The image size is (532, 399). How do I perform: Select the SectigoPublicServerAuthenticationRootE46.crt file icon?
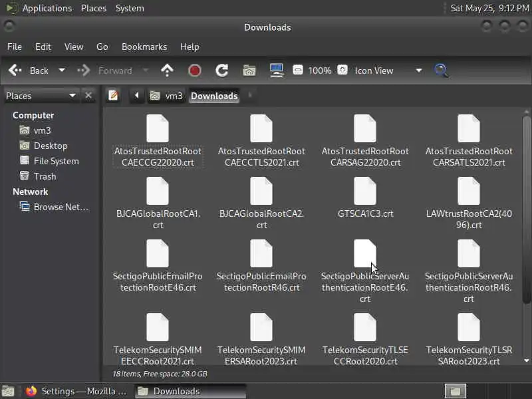pyautogui.click(x=365, y=253)
